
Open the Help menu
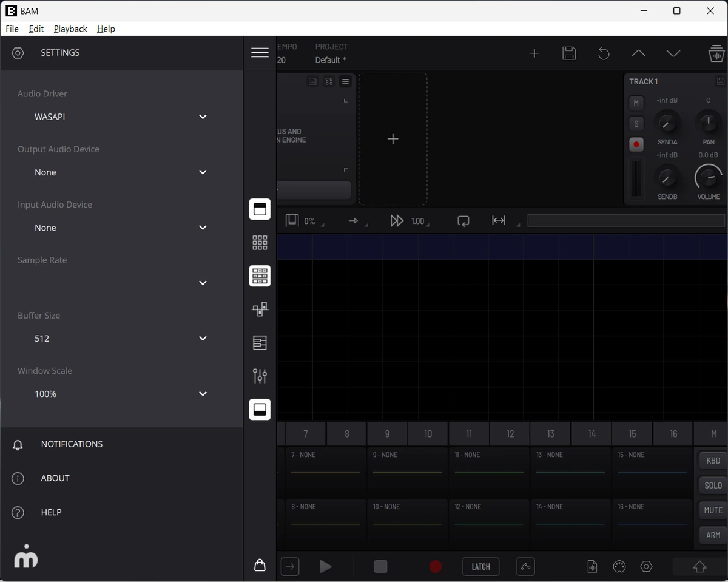coord(106,29)
